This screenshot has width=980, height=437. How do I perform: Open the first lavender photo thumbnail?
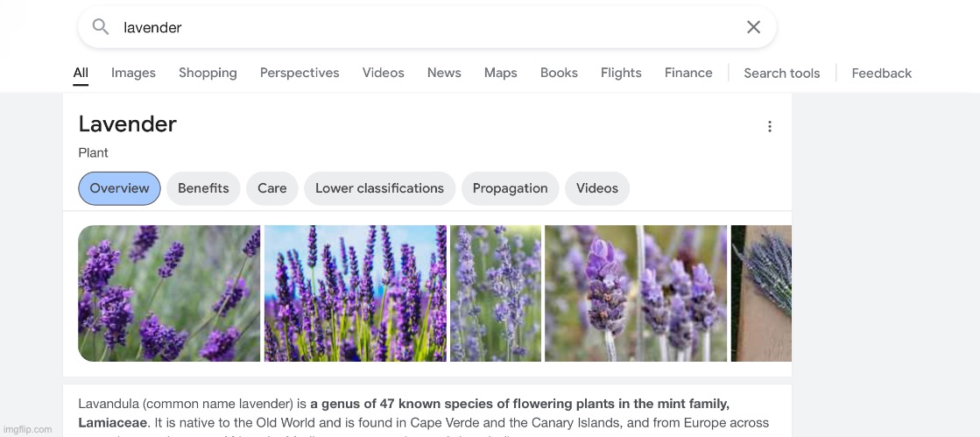(169, 293)
